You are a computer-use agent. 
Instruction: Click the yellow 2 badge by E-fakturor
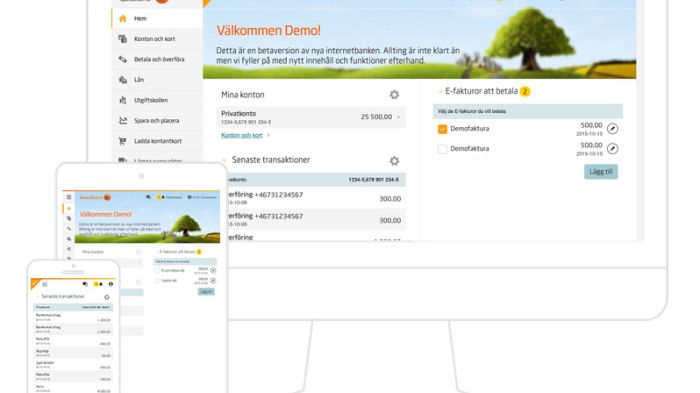525,92
